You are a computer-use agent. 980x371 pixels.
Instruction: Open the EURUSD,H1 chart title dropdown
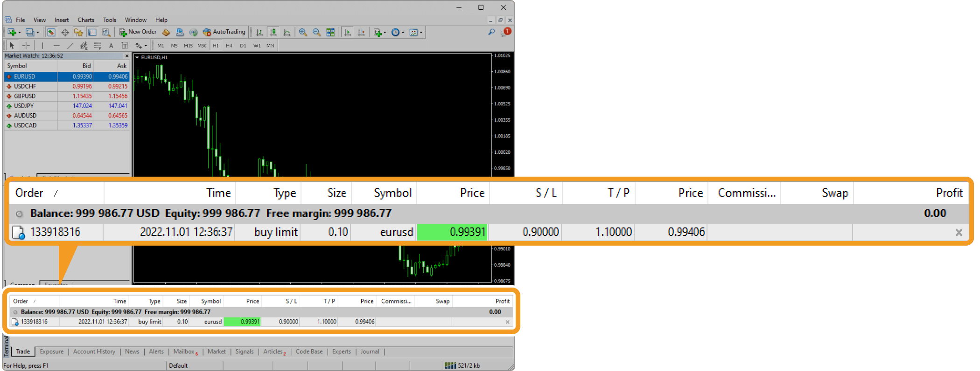coord(137,57)
